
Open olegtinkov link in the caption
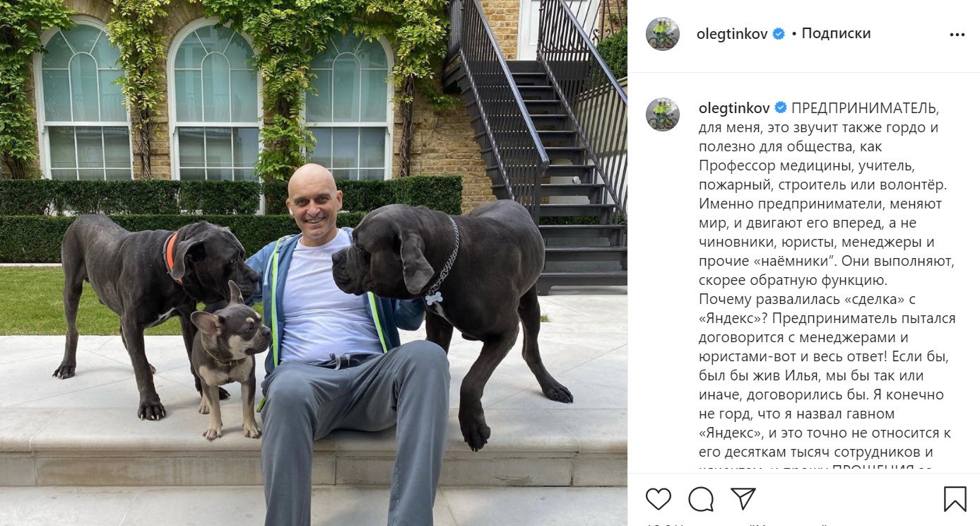point(734,108)
